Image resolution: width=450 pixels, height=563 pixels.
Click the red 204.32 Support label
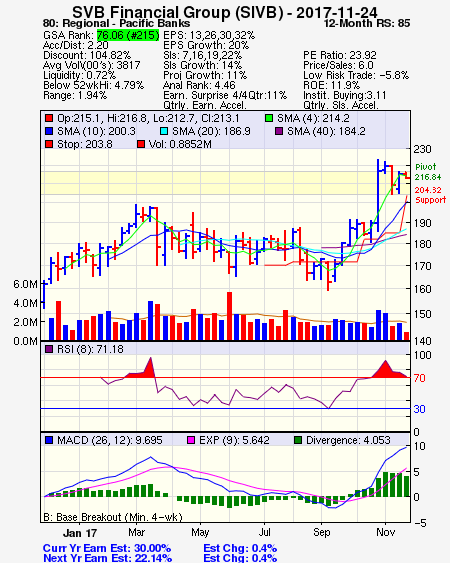[430, 195]
